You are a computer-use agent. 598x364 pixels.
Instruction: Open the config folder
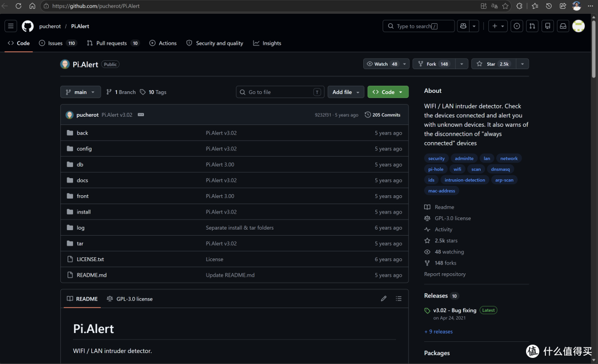[84, 149]
